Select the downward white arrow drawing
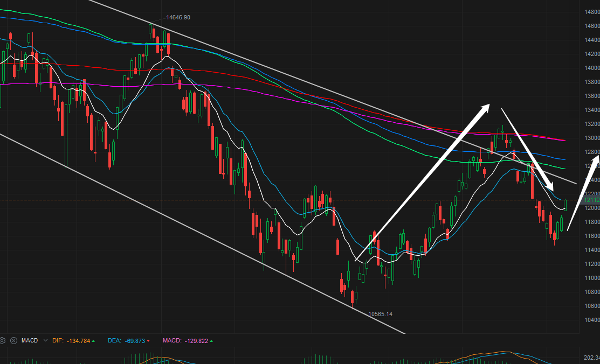This screenshot has height=364, width=600. coord(528,150)
